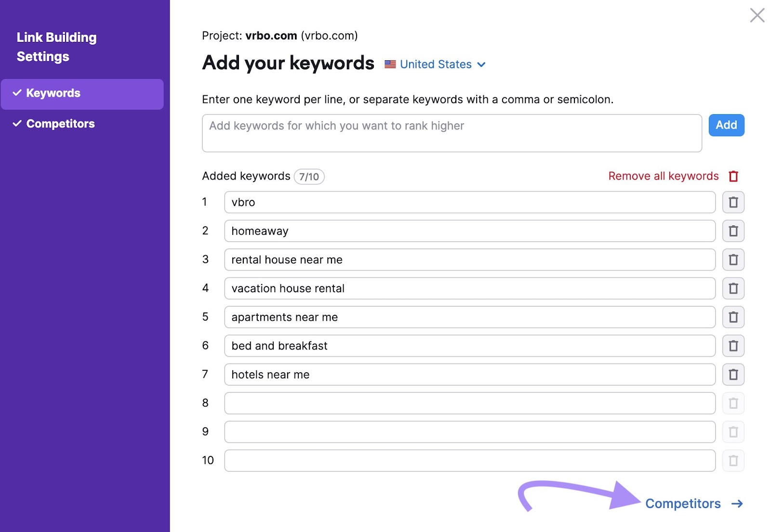Click into the 'vbro' keyword field
The width and height of the screenshot is (771, 532).
tap(469, 202)
